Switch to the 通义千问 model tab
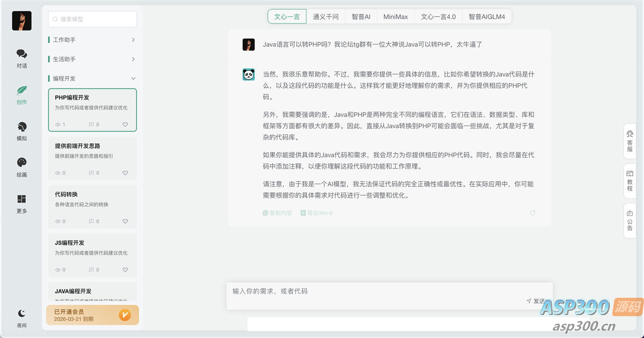This screenshot has width=644, height=338. point(326,16)
